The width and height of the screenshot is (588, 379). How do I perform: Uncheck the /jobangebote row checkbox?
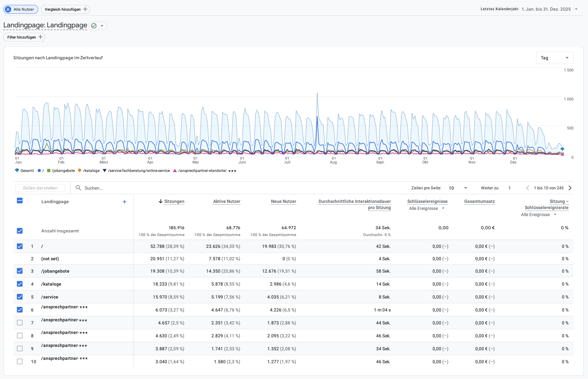[20, 271]
